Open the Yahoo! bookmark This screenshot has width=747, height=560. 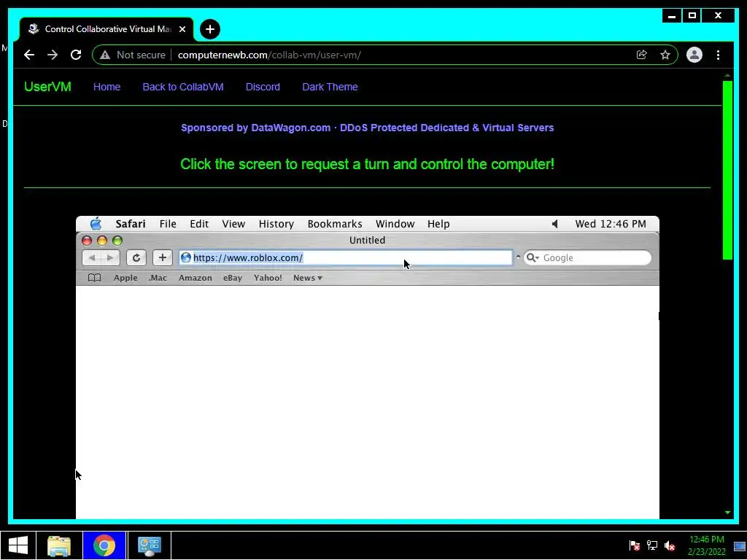tap(268, 278)
